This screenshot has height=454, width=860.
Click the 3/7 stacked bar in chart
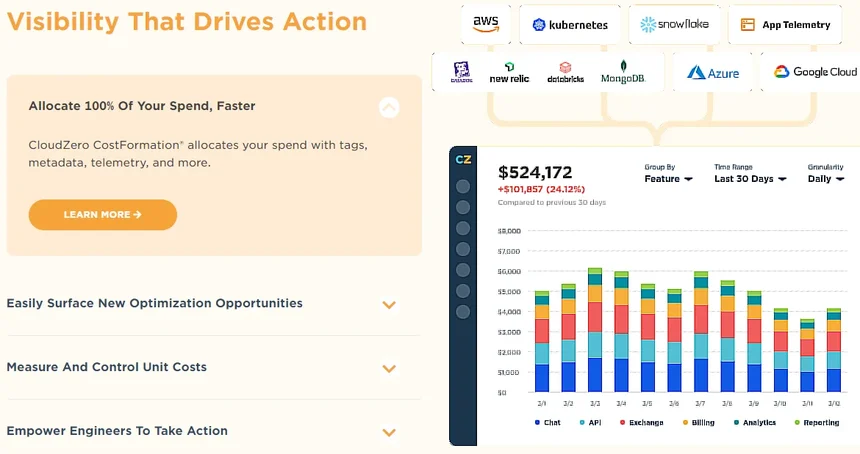point(701,332)
